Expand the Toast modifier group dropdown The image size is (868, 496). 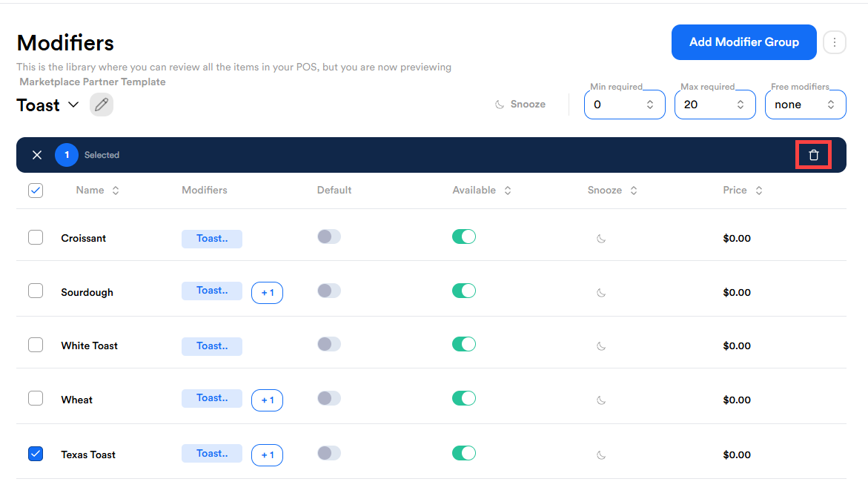[x=73, y=105]
